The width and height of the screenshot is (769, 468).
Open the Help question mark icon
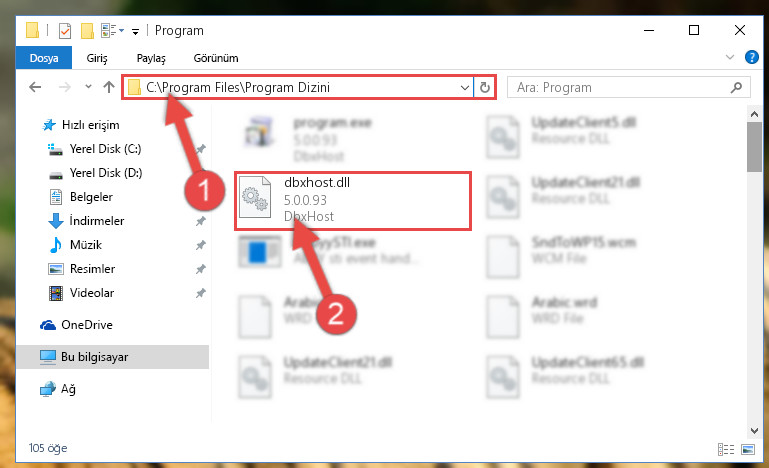pos(751,57)
